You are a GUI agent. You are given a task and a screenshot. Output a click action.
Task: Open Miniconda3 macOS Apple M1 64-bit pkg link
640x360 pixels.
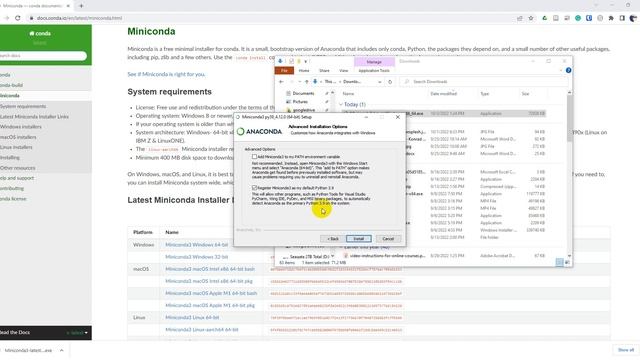[x=210, y=305]
